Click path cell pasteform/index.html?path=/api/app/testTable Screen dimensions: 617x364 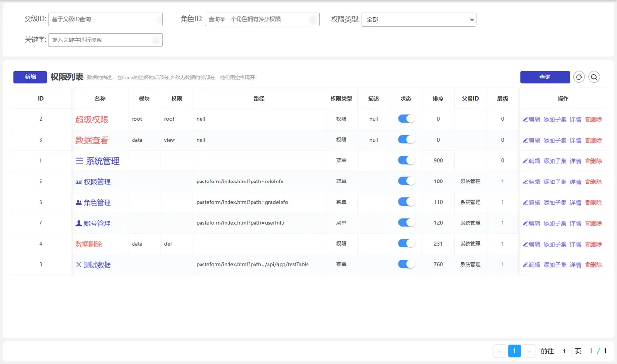(x=253, y=264)
